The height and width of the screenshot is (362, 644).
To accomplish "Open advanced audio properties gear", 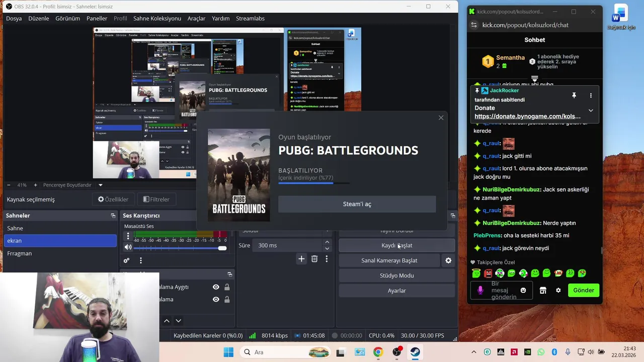I will (x=126, y=260).
